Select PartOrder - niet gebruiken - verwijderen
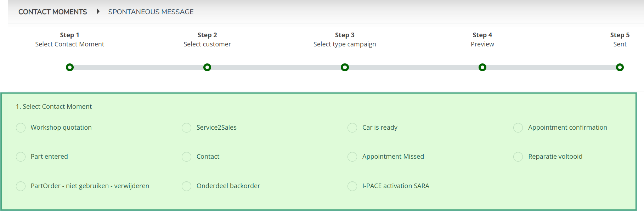The image size is (644, 214). (x=21, y=186)
